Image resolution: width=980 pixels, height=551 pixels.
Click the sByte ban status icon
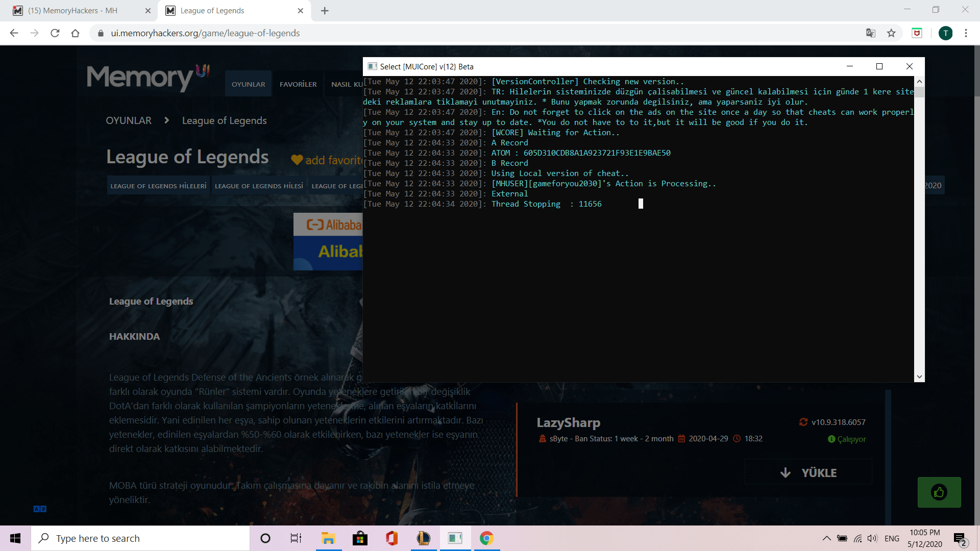coord(542,438)
